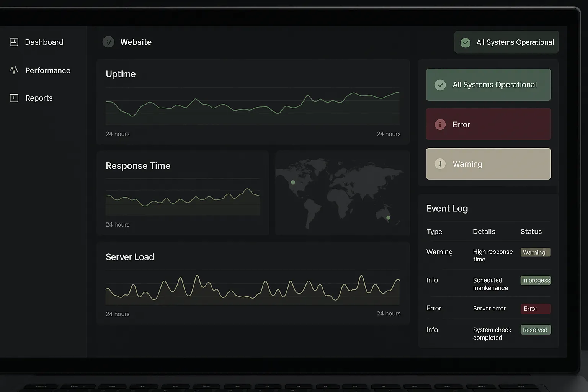Click the world map panel

click(x=342, y=193)
